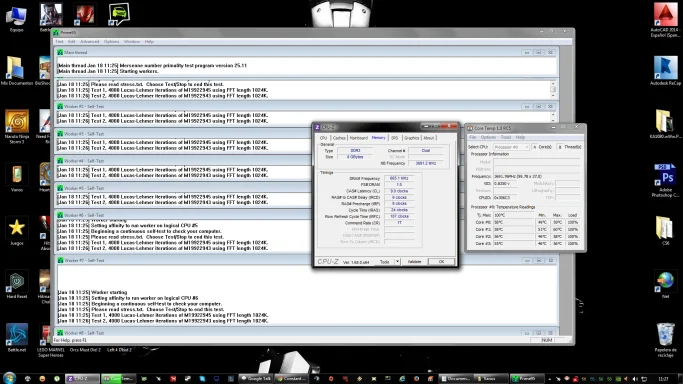Switch to SPD tab in CPU-Z
Viewport: 683px width, 384px height.
[395, 138]
